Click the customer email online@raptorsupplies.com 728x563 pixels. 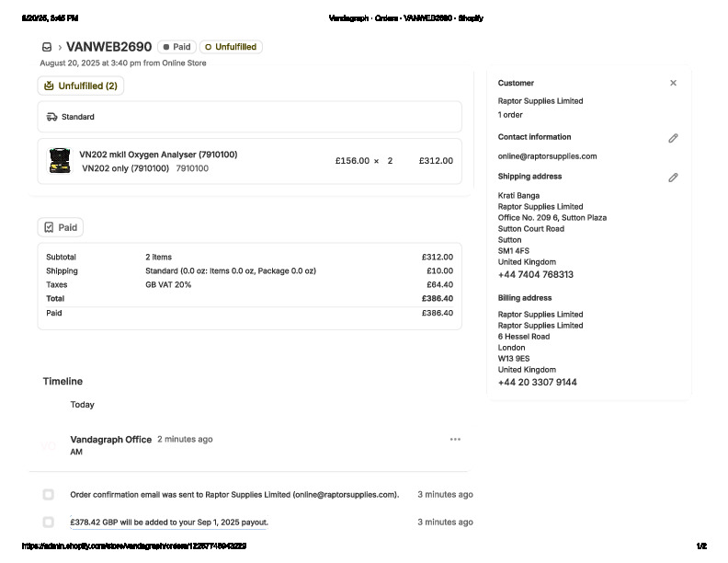[547, 156]
